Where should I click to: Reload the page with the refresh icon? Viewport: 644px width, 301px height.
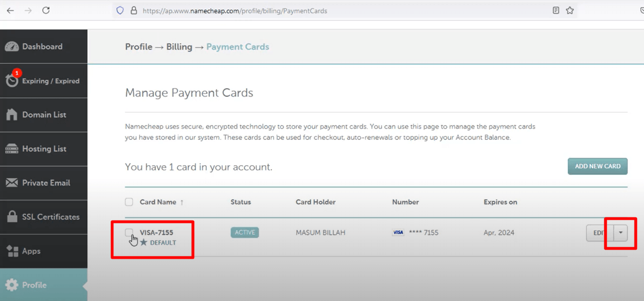[46, 10]
